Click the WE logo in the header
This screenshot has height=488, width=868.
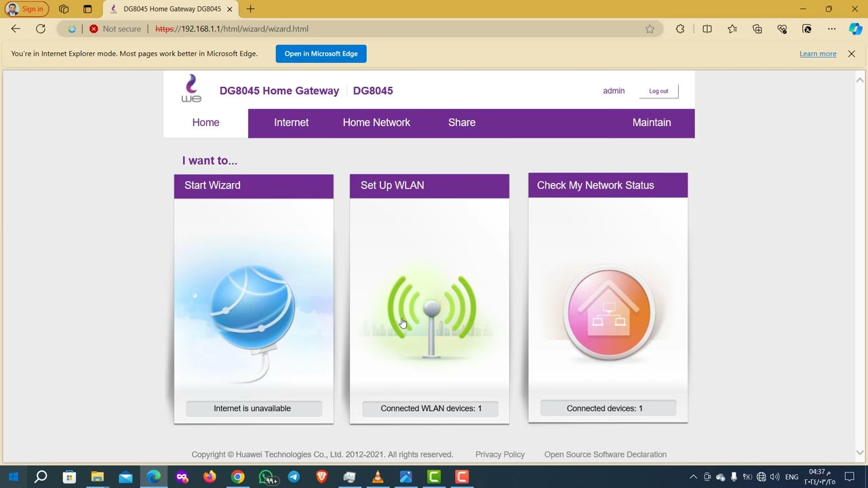pos(191,89)
